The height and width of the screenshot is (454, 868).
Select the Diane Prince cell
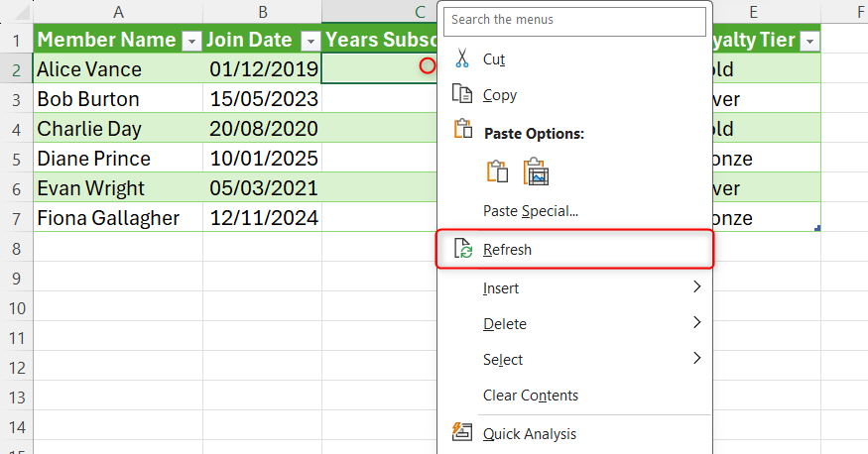118,159
